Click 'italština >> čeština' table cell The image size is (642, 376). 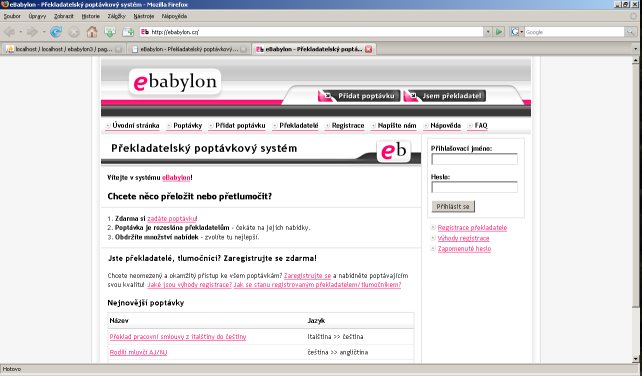click(x=335, y=337)
